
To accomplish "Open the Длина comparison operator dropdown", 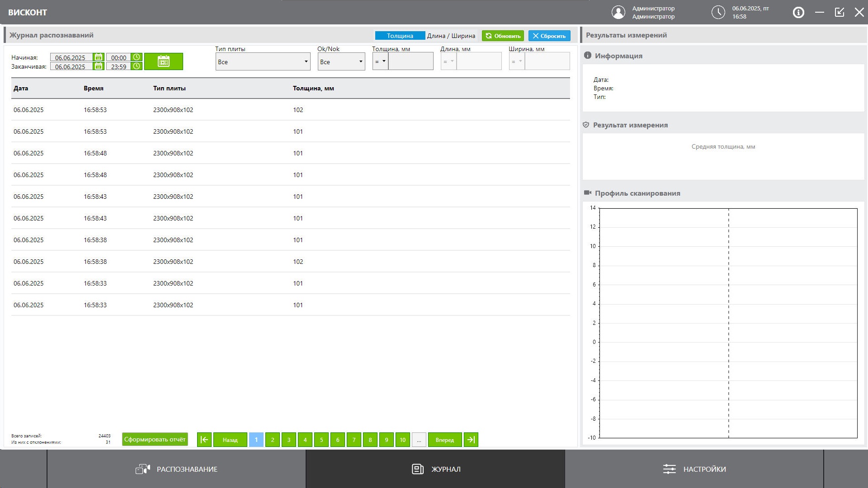I will [448, 61].
